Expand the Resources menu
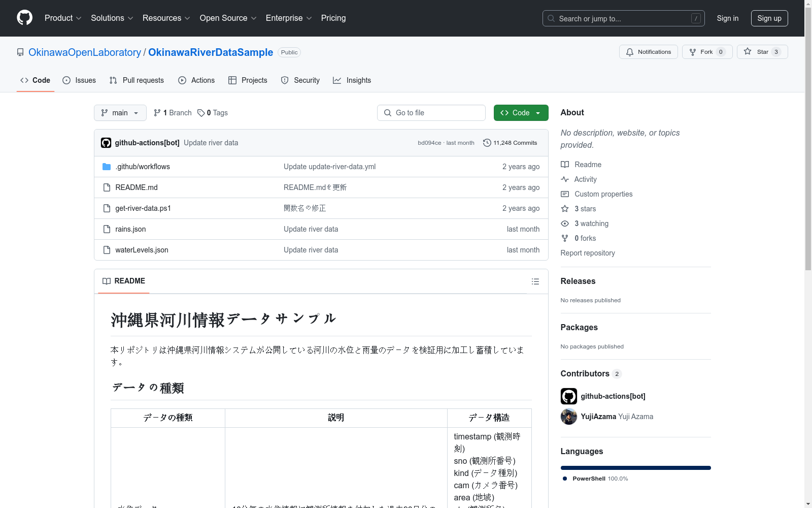The height and width of the screenshot is (508, 812). point(166,18)
